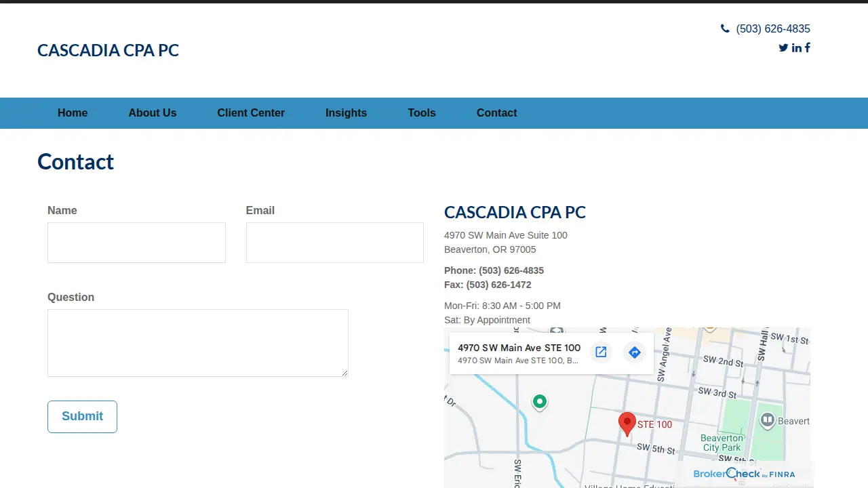The height and width of the screenshot is (488, 868).
Task: Click the Contact page heading
Action: click(75, 162)
